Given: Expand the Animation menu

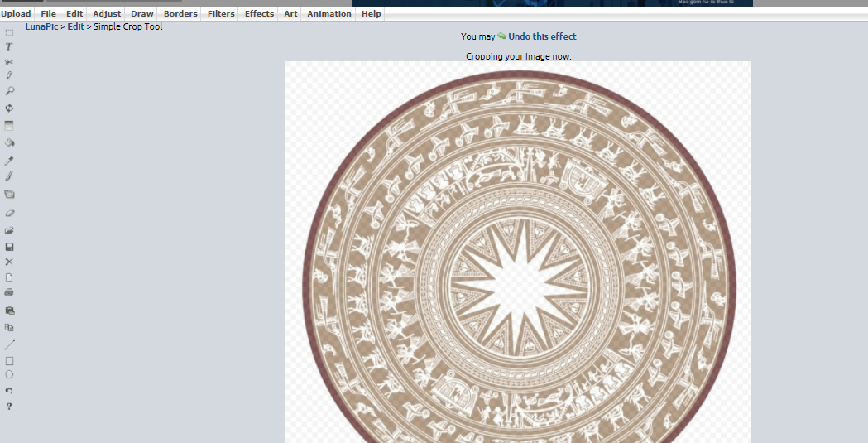Looking at the screenshot, I should pyautogui.click(x=328, y=14).
